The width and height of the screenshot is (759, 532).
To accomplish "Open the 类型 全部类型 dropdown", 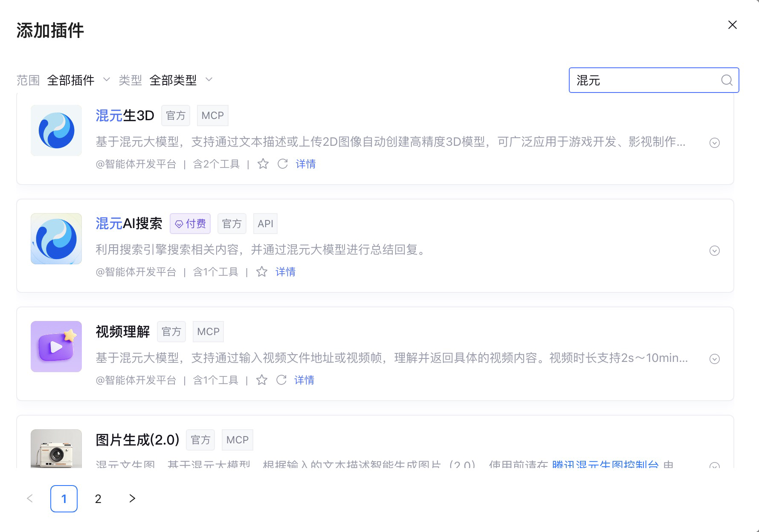I will pos(181,80).
